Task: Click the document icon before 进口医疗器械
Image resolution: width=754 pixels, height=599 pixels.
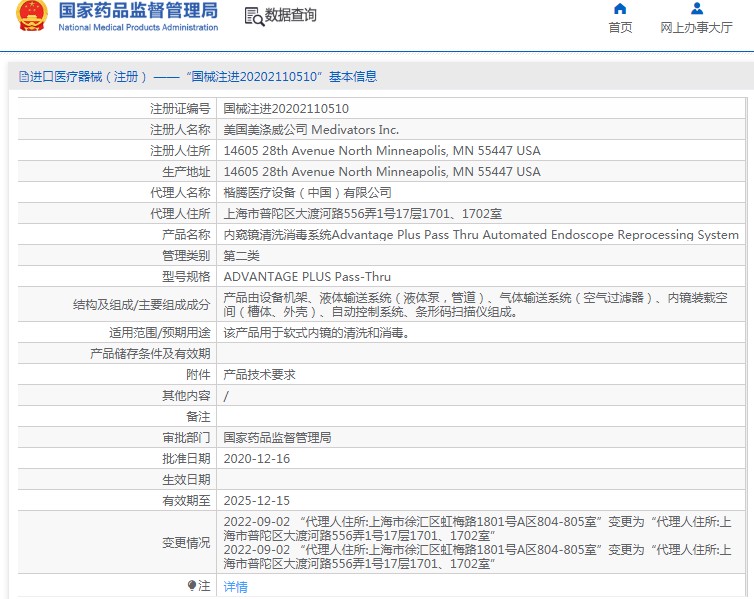Action: pyautogui.click(x=24, y=76)
